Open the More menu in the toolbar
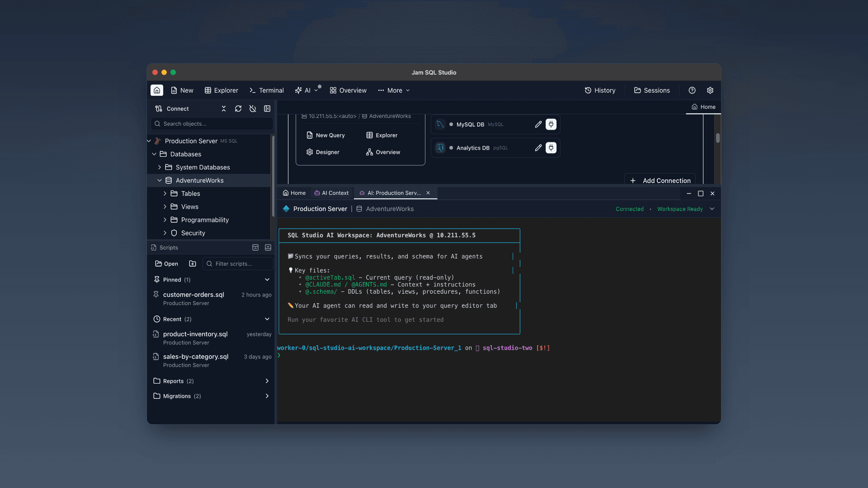This screenshot has width=868, height=488. [393, 90]
